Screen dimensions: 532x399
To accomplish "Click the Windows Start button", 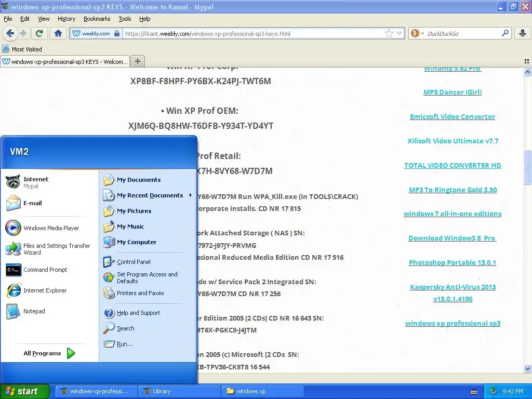I will click(x=24, y=391).
